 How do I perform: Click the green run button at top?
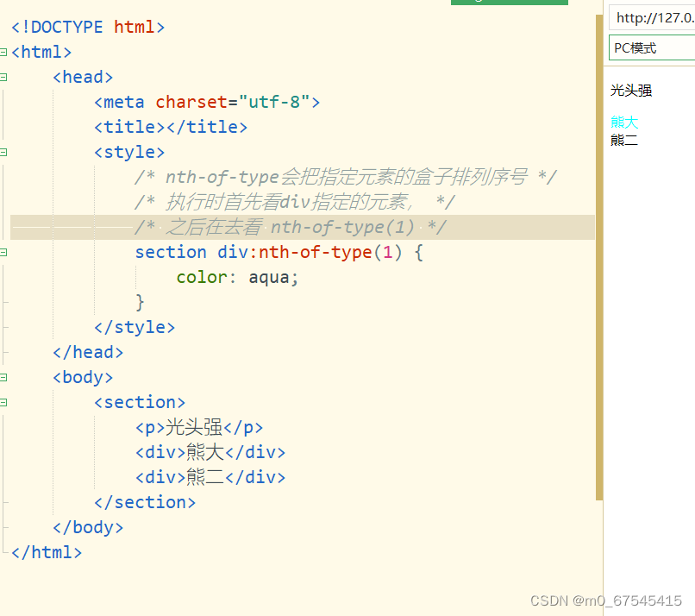(509, 3)
